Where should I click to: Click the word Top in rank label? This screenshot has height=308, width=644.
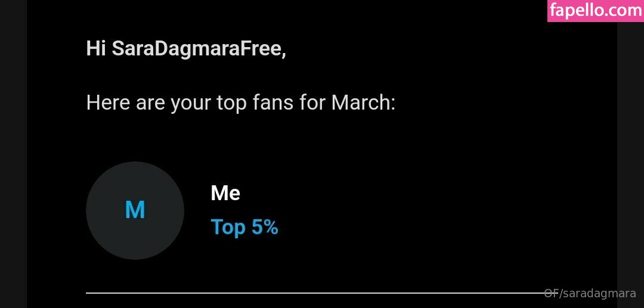coord(228,228)
